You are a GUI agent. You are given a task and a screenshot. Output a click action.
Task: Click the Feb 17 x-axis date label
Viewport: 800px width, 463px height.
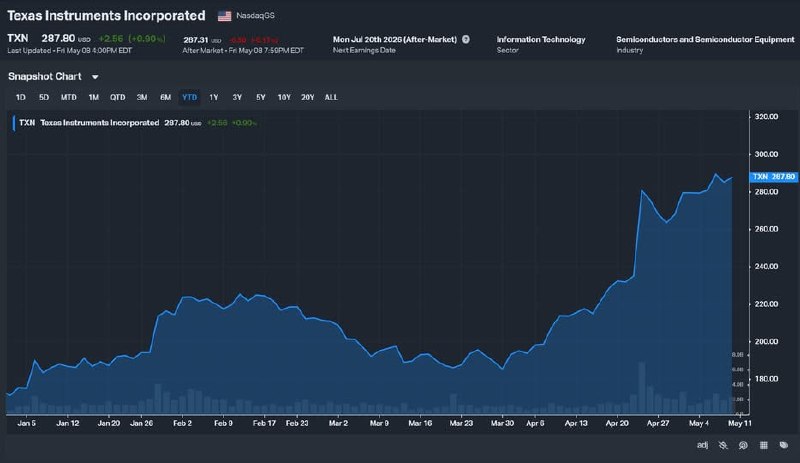click(264, 423)
